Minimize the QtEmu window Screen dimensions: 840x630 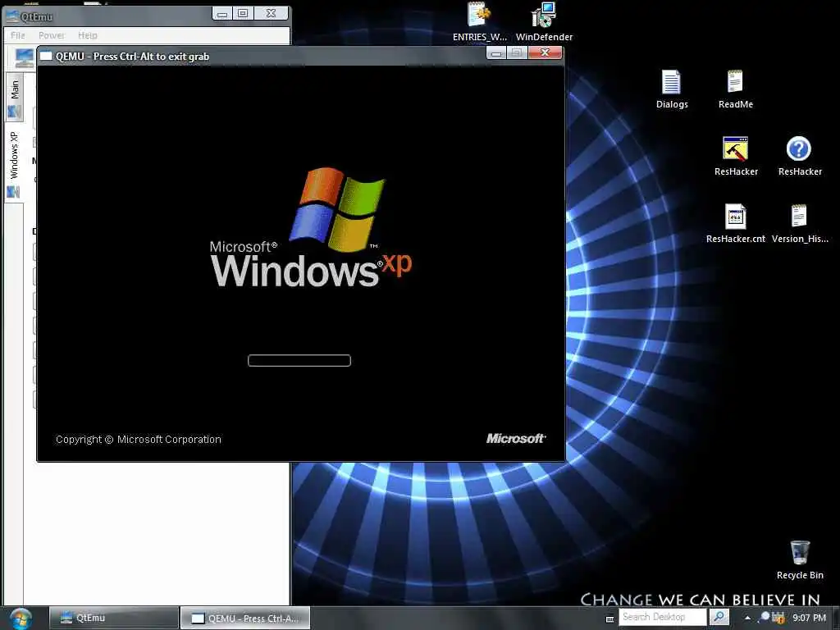coord(222,13)
